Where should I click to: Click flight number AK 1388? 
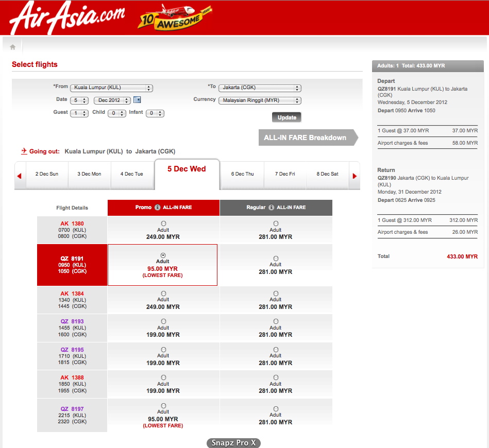tap(72, 377)
